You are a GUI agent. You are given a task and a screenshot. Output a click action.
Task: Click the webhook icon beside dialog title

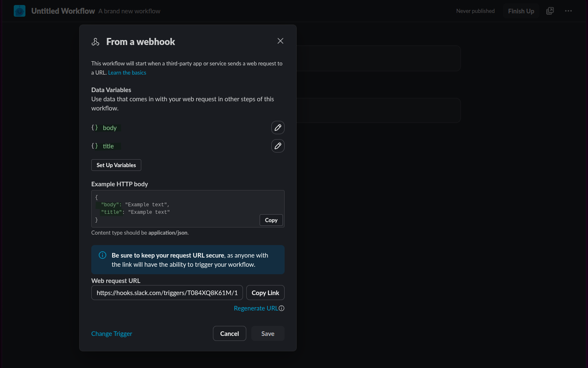[x=95, y=42]
